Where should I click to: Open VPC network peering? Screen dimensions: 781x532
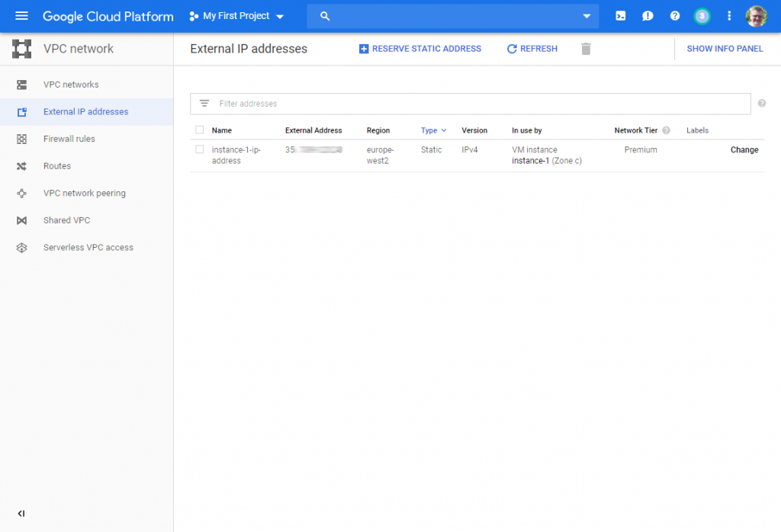click(x=84, y=193)
